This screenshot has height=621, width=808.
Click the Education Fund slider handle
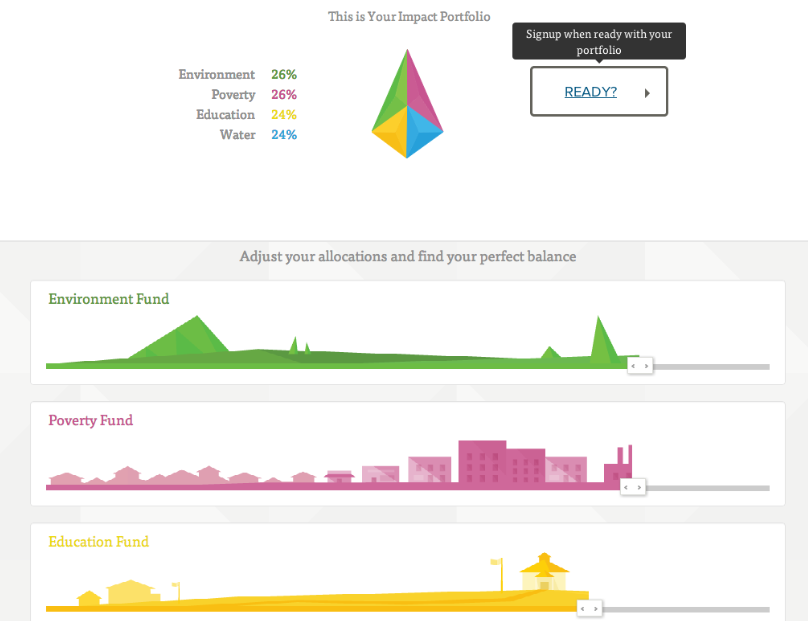[x=590, y=608]
